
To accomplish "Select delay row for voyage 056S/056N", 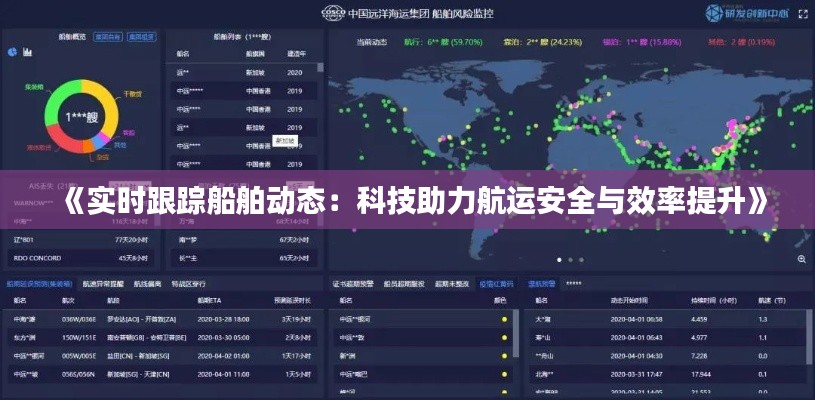I will [x=163, y=375].
